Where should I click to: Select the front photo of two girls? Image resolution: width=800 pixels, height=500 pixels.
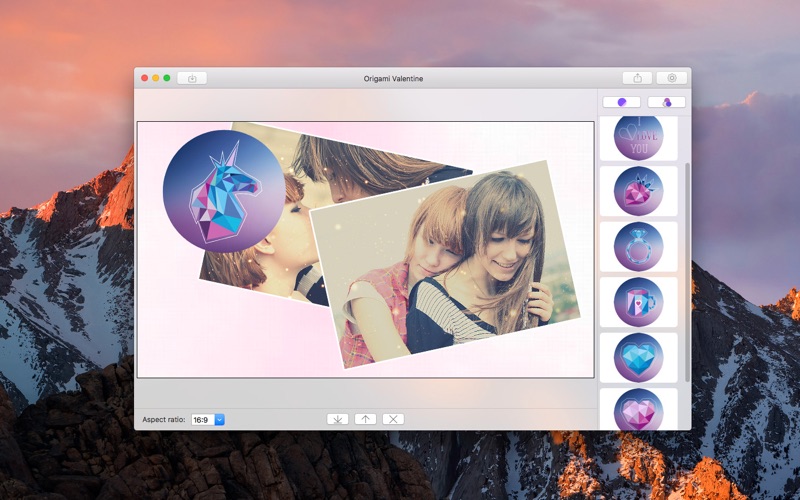click(x=445, y=264)
